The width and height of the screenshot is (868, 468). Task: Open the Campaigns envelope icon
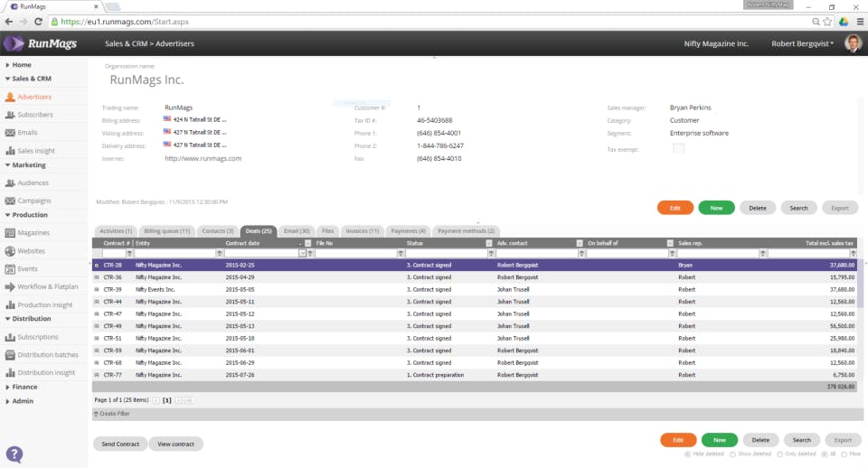[10, 201]
